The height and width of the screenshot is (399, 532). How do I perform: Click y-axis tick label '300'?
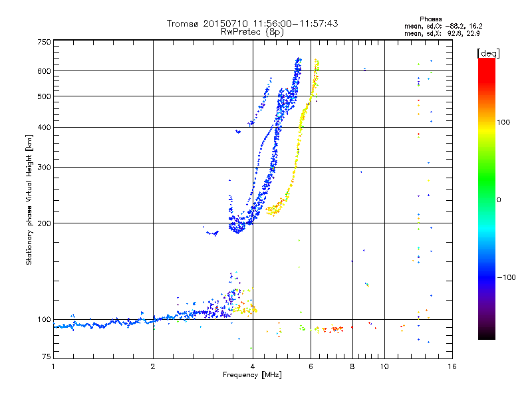44,167
